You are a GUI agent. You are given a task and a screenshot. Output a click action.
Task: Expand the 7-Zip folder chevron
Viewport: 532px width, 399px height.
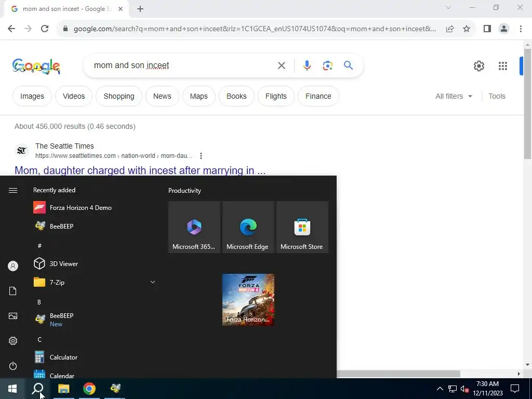pyautogui.click(x=153, y=282)
